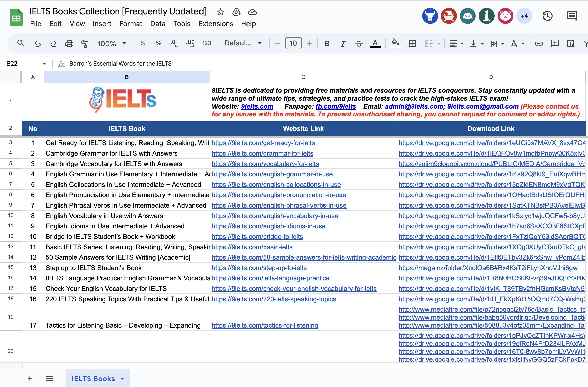The width and height of the screenshot is (588, 387).
Task: Apply percent format icon
Action: [159, 43]
